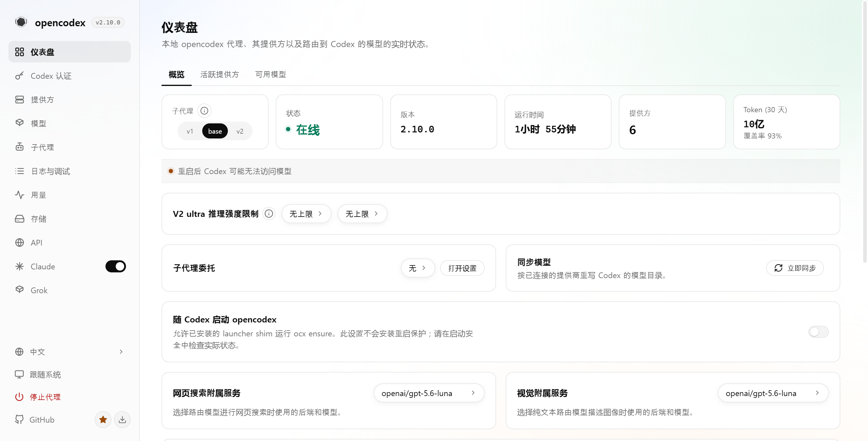Click the 1小时 55分钟 uptime value

[x=545, y=129]
